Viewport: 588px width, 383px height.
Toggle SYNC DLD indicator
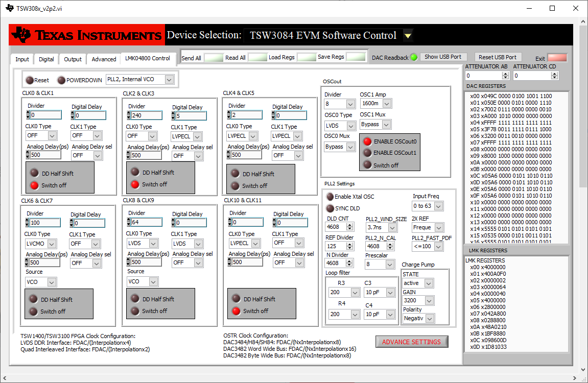330,208
